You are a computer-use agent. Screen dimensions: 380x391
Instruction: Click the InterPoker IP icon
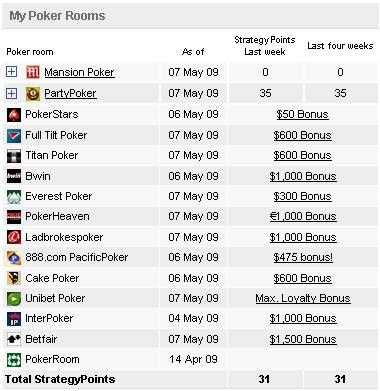14,319
